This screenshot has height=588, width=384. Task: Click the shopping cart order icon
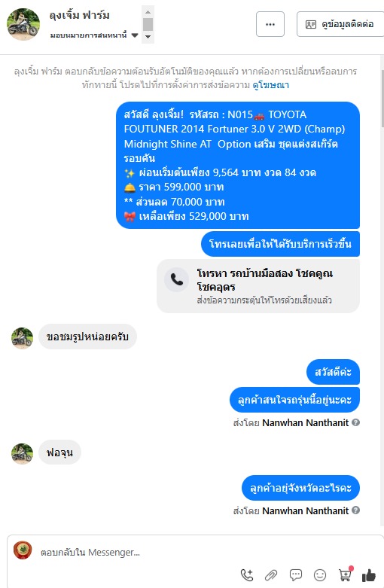click(x=345, y=574)
